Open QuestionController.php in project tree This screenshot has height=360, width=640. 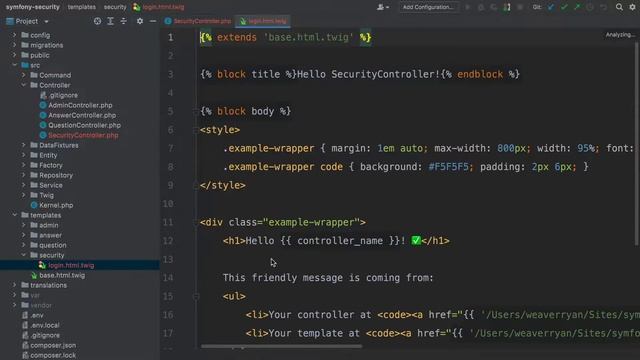[84, 125]
